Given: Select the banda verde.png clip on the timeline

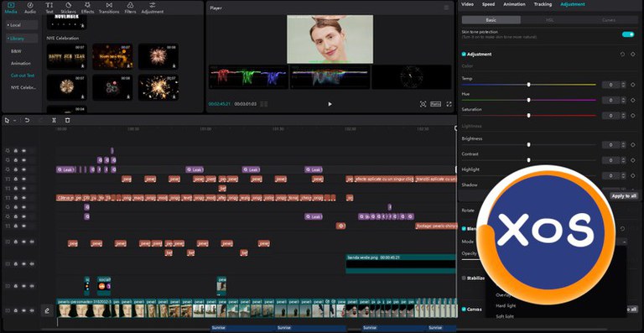Looking at the screenshot, I should 401,263.
